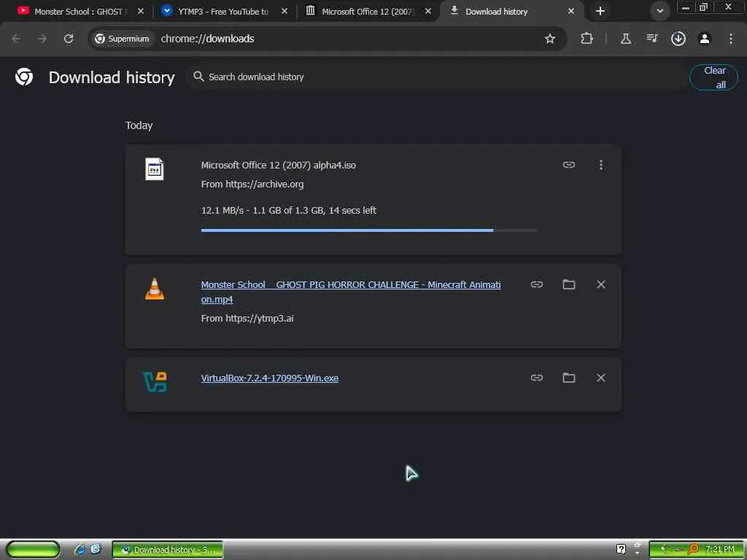
Task: Open more actions menu for Office iso
Action: click(x=601, y=165)
